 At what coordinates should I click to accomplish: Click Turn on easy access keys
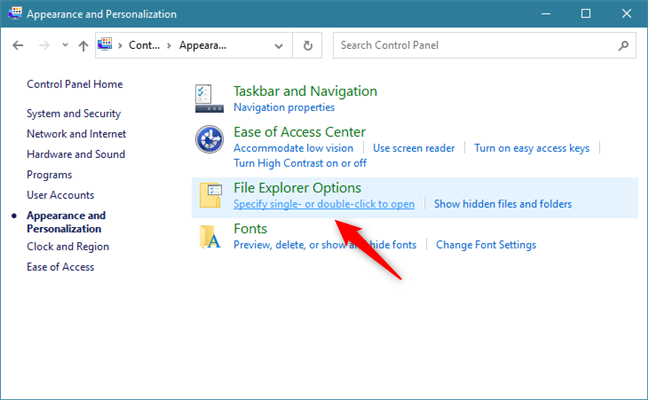coord(532,148)
